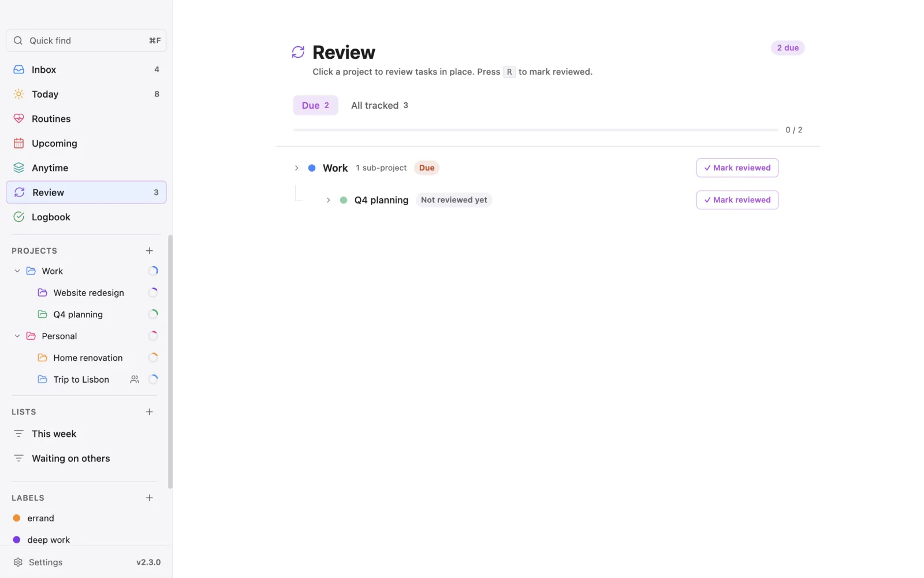Collapse the Personal project group in sidebar
The image size is (924, 578).
pyautogui.click(x=17, y=336)
